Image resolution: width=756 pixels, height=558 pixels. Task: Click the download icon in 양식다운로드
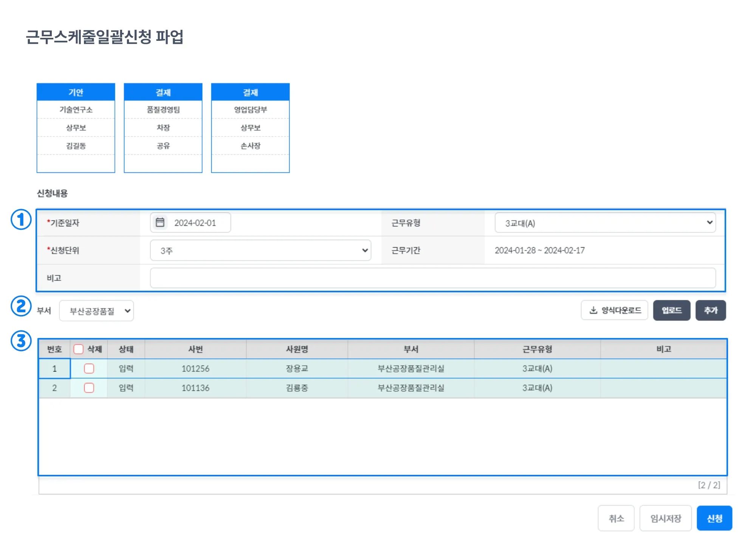pos(593,310)
